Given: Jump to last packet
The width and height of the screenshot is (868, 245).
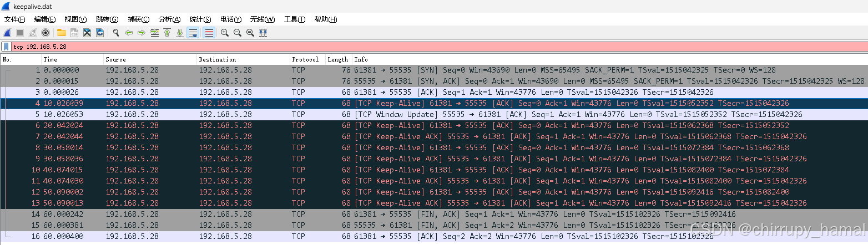Looking at the screenshot, I should click(x=180, y=33).
